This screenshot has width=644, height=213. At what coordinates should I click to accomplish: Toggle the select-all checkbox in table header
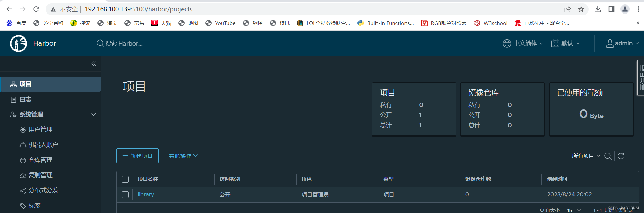pyautogui.click(x=125, y=179)
